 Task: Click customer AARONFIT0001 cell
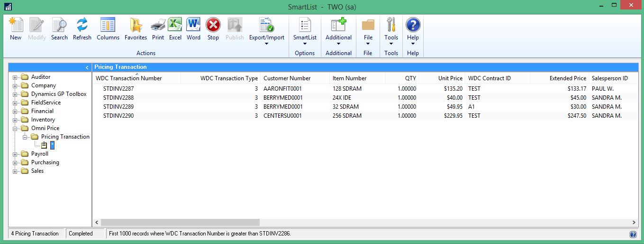point(282,89)
